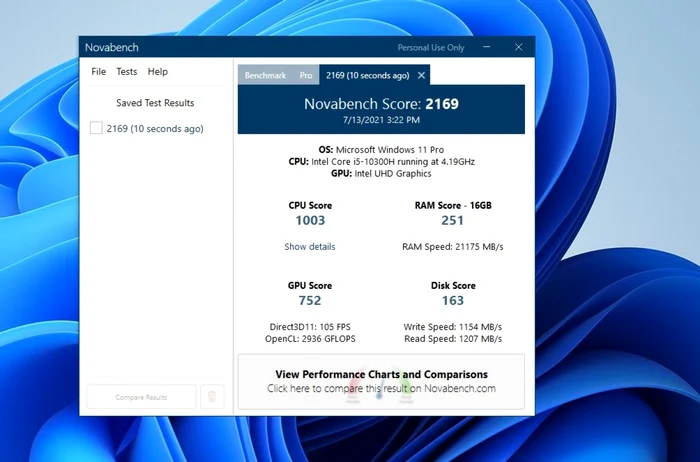This screenshot has width=700, height=462.
Task: Tick the checkbox for saved result 2169
Action: (x=96, y=128)
